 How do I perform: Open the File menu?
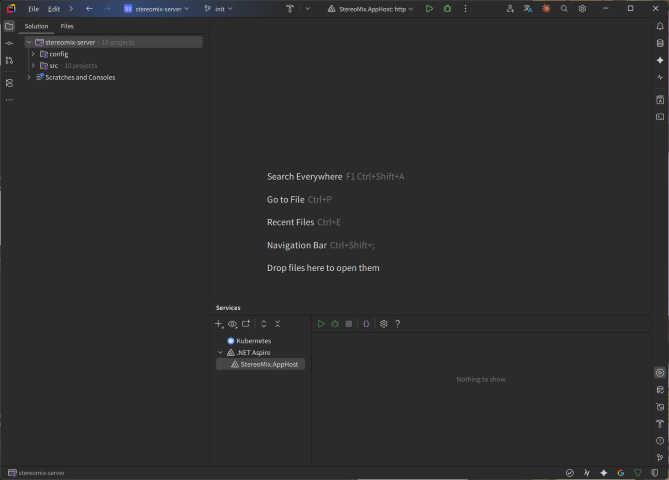point(33,8)
